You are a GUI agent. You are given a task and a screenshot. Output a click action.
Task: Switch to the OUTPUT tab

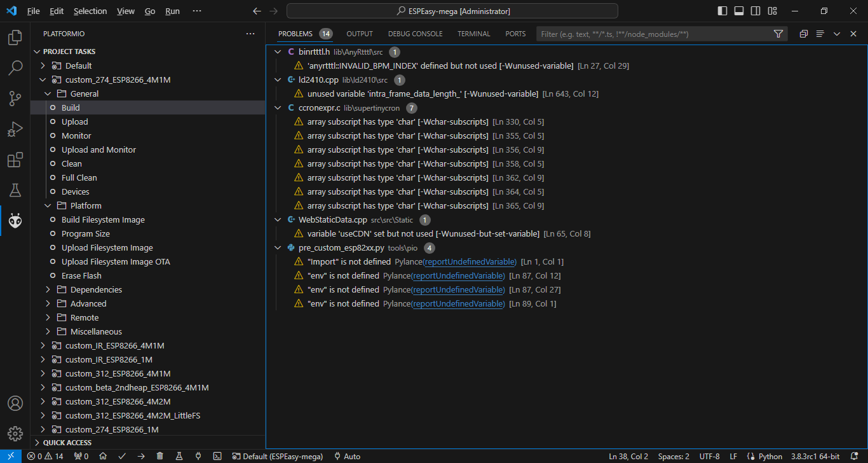[360, 34]
